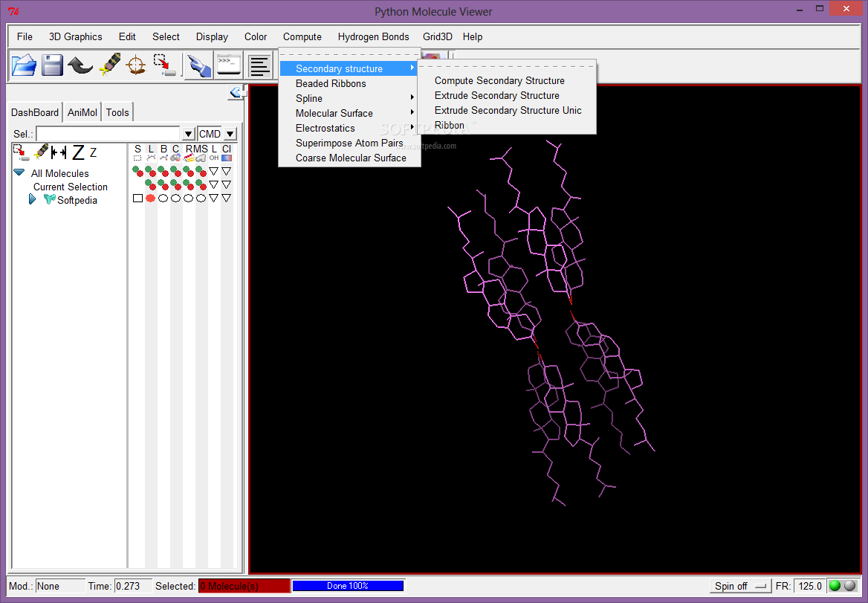Collapse the All Molecules tree node
The height and width of the screenshot is (603, 868).
[x=19, y=172]
